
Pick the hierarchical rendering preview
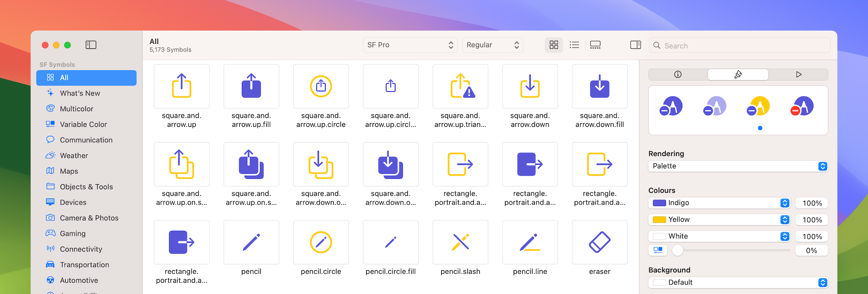[715, 107]
